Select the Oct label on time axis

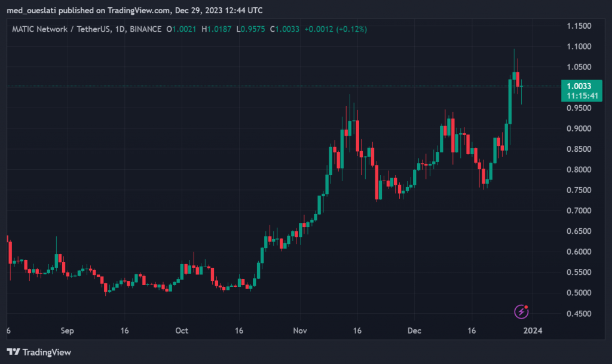point(182,331)
